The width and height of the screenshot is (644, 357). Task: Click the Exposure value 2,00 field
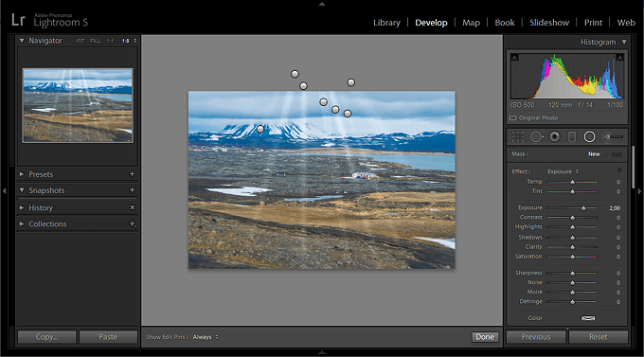coord(615,208)
